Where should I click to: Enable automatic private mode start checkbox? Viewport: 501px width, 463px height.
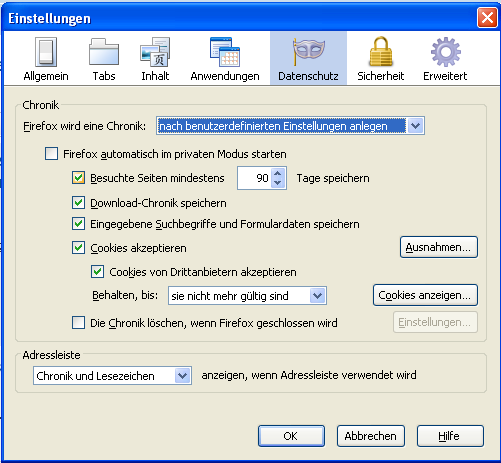coord(52,154)
